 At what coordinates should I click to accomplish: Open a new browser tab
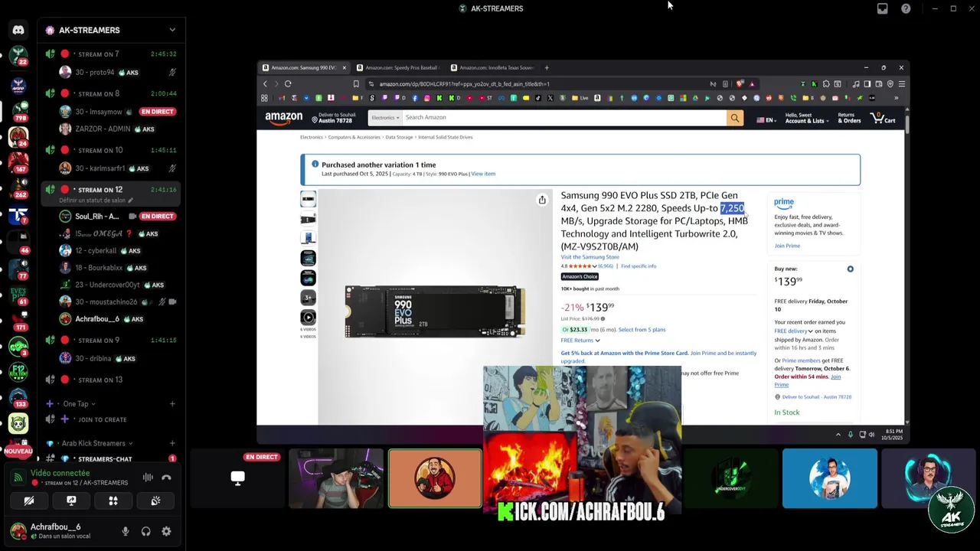click(547, 67)
